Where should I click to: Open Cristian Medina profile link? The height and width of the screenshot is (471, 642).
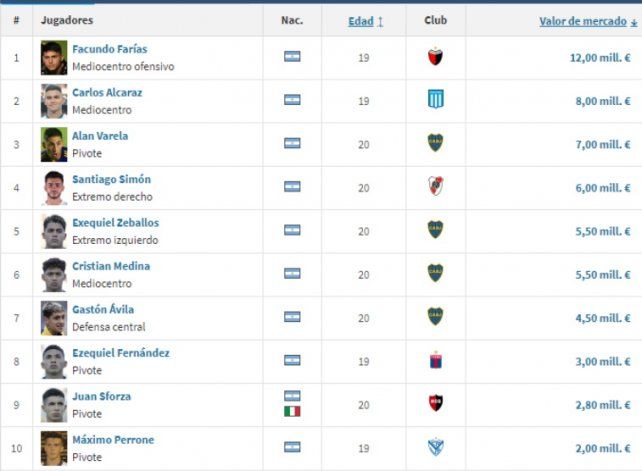tap(111, 266)
